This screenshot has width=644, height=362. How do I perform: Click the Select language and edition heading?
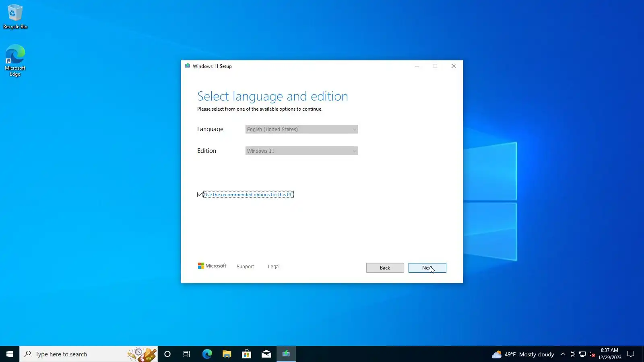(272, 96)
